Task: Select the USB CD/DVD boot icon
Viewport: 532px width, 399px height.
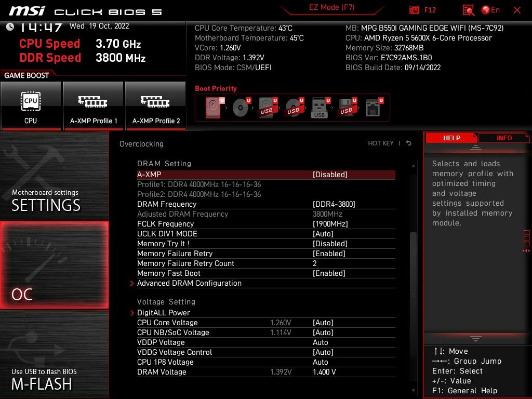Action: click(295, 108)
